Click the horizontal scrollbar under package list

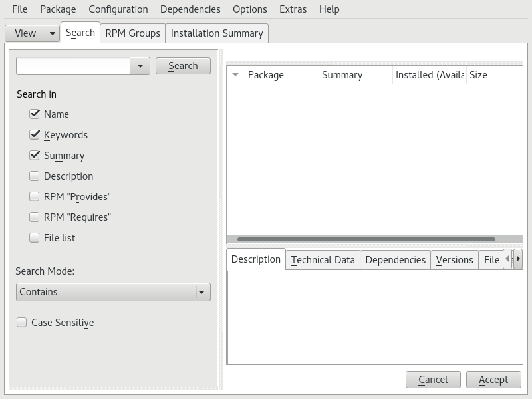click(x=366, y=239)
